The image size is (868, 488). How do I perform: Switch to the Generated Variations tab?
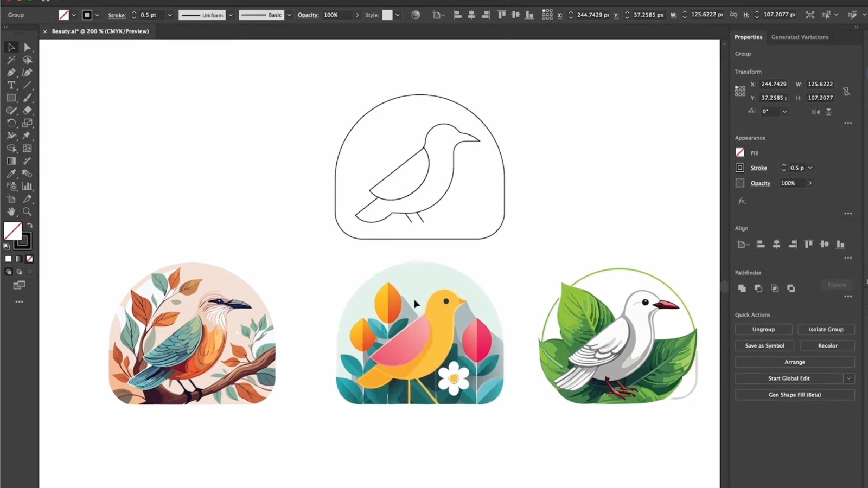[x=800, y=37]
